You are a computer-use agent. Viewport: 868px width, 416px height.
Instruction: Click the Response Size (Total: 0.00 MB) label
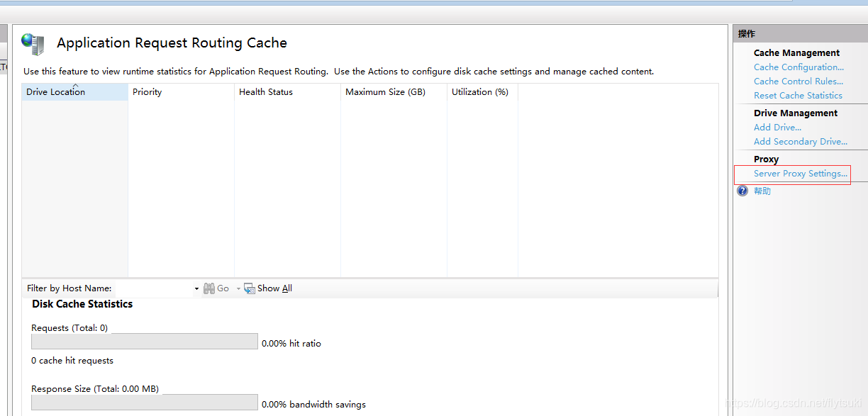(95, 389)
